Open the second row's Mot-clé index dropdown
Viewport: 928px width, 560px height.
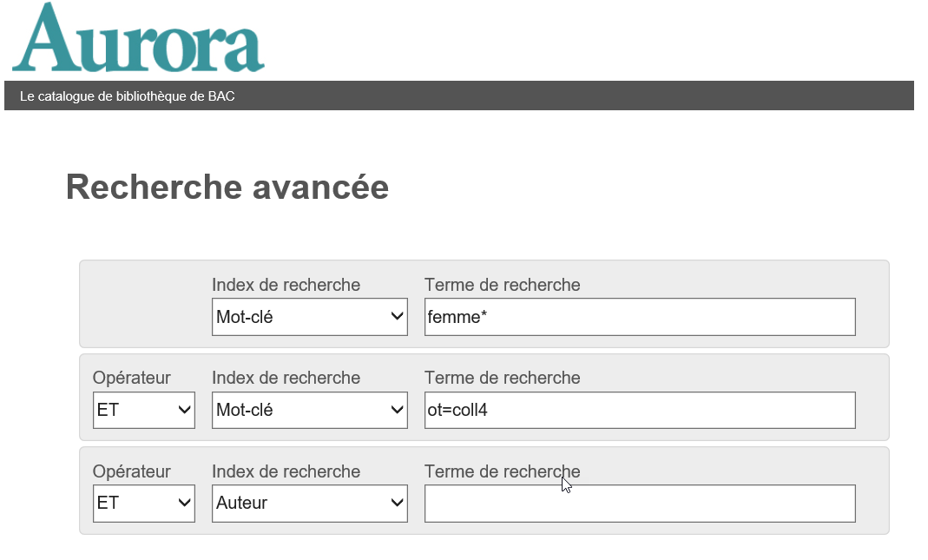309,410
